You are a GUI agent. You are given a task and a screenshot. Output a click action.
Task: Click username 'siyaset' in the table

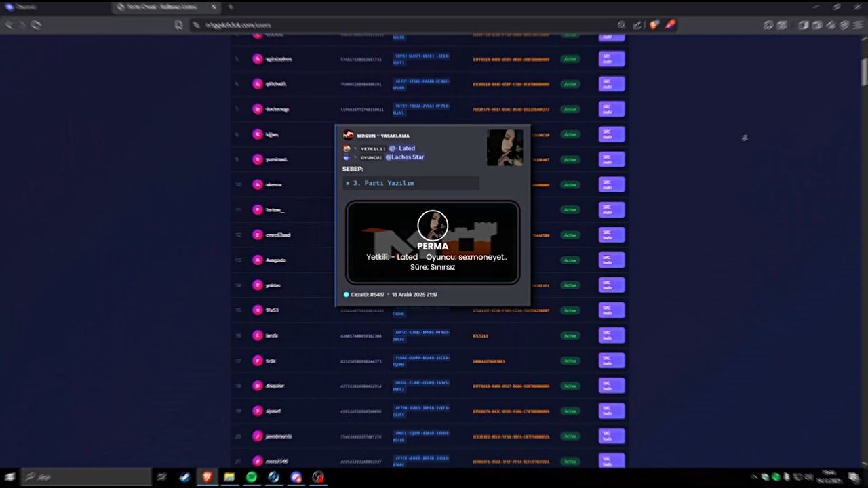(273, 411)
